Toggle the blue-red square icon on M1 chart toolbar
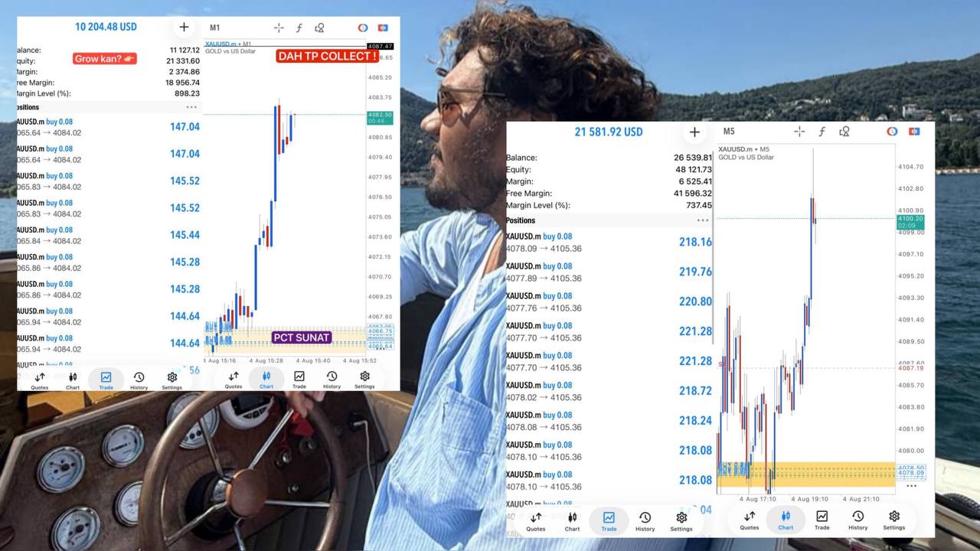 tap(383, 28)
